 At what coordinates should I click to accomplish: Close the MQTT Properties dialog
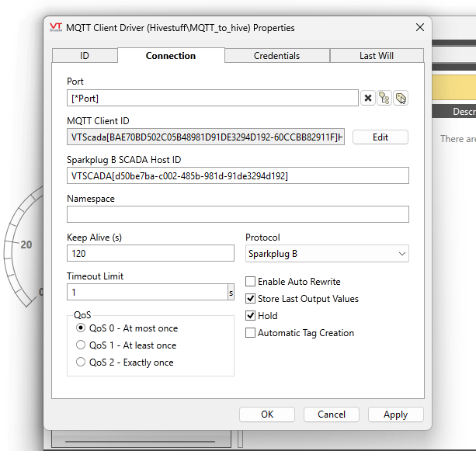point(420,27)
